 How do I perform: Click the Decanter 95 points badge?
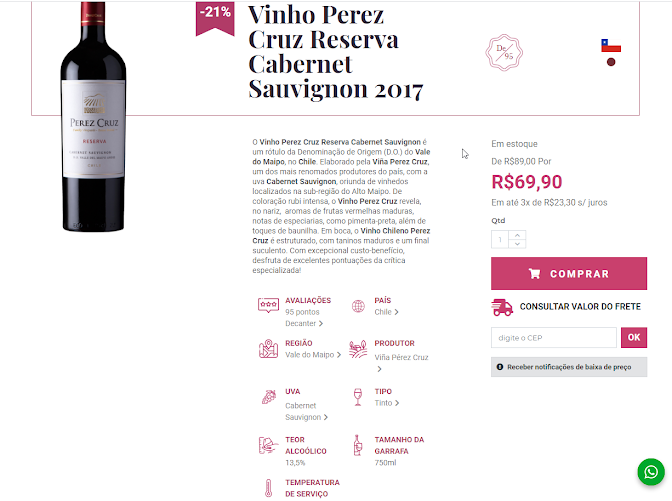click(504, 53)
